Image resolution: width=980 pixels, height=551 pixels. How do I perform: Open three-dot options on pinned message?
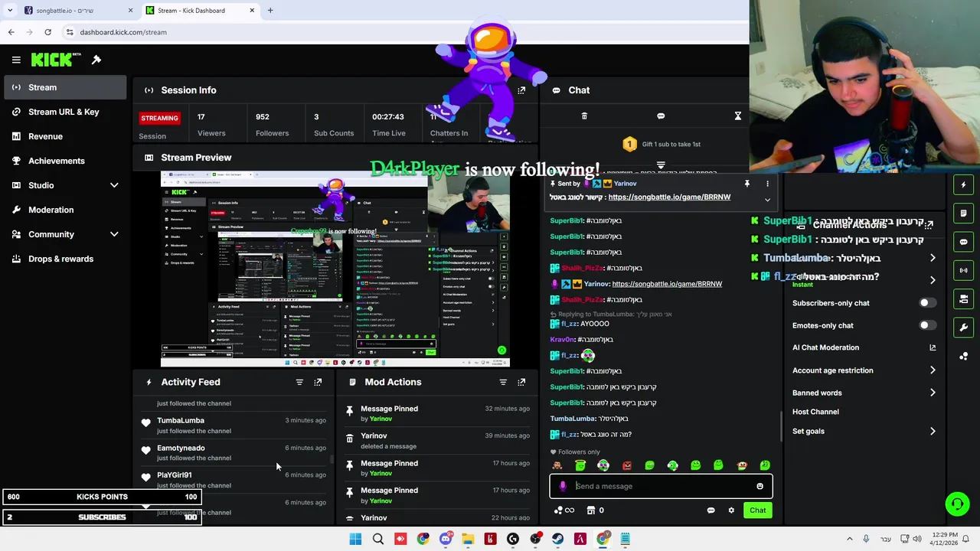767,184
